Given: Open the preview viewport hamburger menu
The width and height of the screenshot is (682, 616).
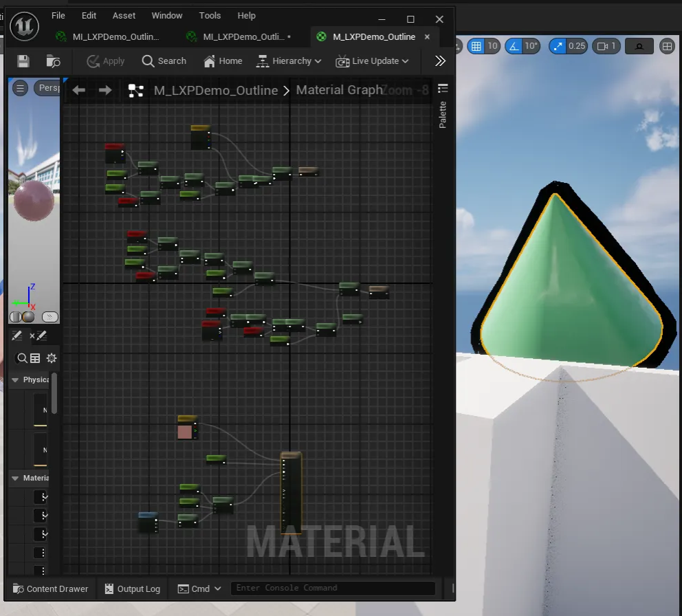Looking at the screenshot, I should [x=21, y=88].
